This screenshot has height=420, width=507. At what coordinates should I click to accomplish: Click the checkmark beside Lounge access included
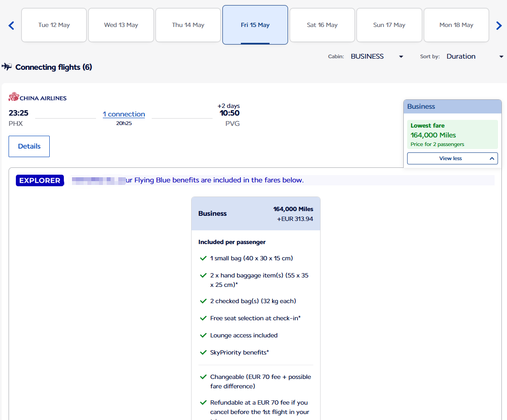[x=204, y=335]
